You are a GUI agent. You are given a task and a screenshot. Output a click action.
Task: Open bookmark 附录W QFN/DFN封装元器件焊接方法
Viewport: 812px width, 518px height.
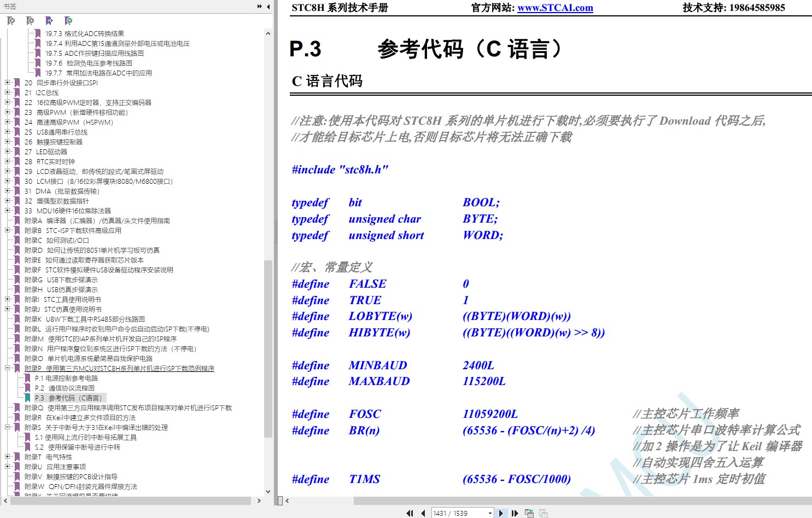pyautogui.click(x=81, y=486)
